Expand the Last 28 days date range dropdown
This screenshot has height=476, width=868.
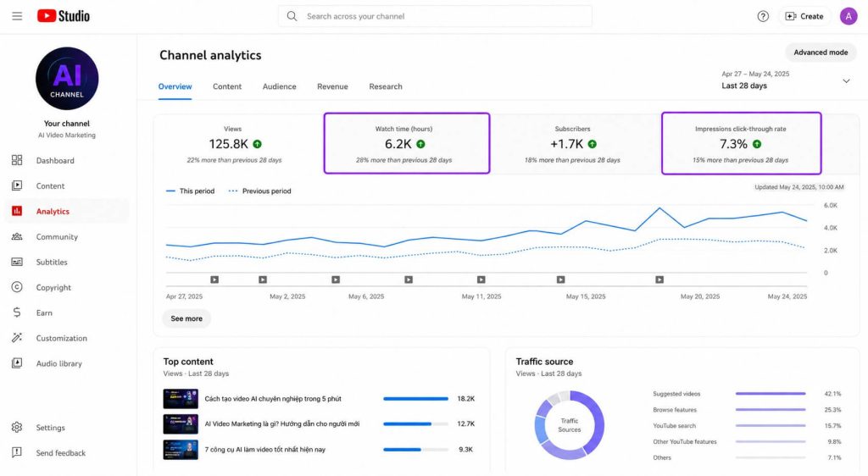[x=786, y=80]
